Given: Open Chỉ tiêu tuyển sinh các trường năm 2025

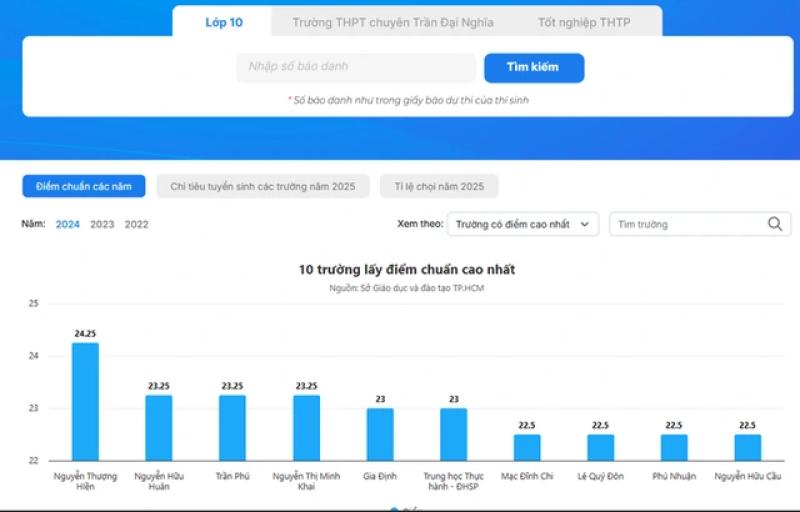Looking at the screenshot, I should [x=263, y=186].
